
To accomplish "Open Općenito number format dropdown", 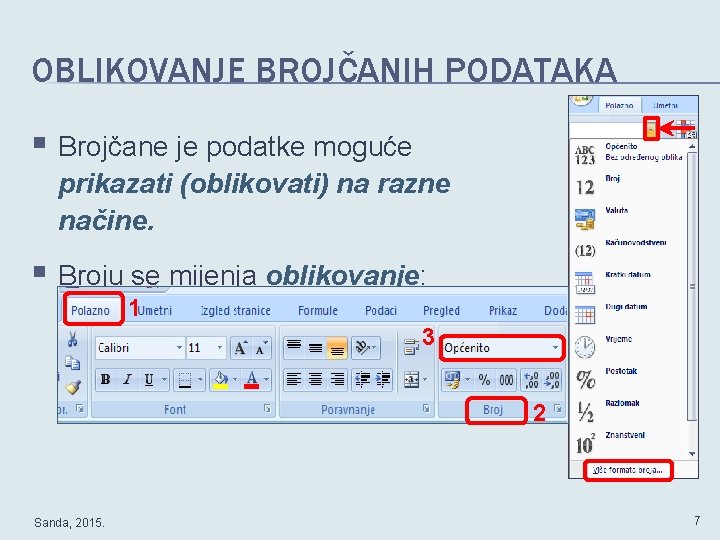I will tap(555, 348).
